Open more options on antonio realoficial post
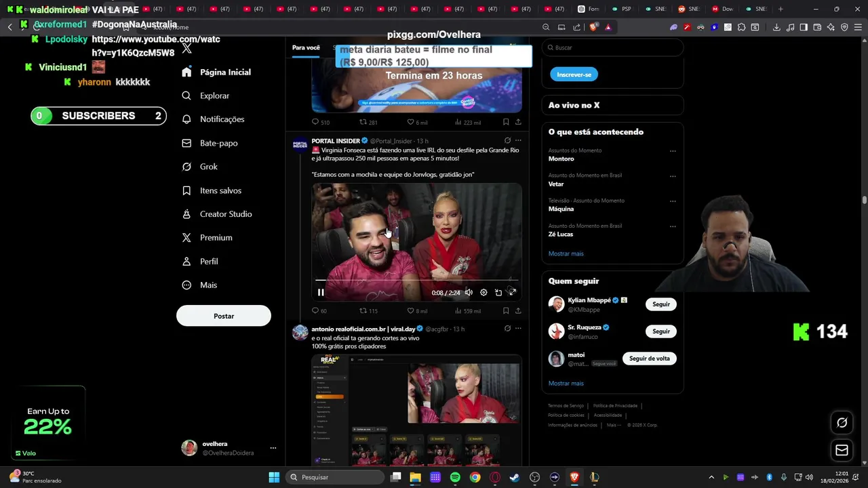868x488 pixels. (518, 329)
